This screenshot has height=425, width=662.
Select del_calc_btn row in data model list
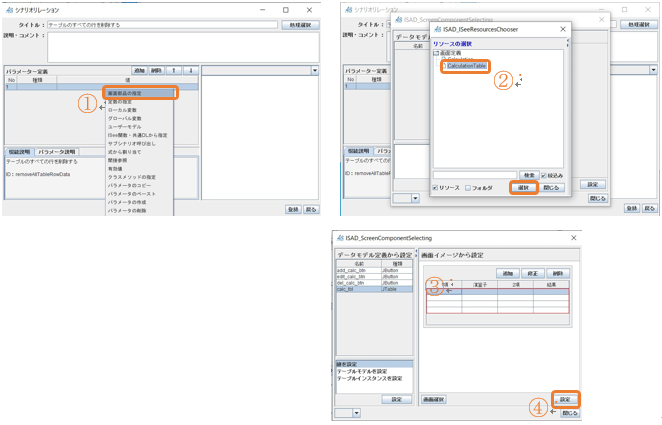(374, 283)
